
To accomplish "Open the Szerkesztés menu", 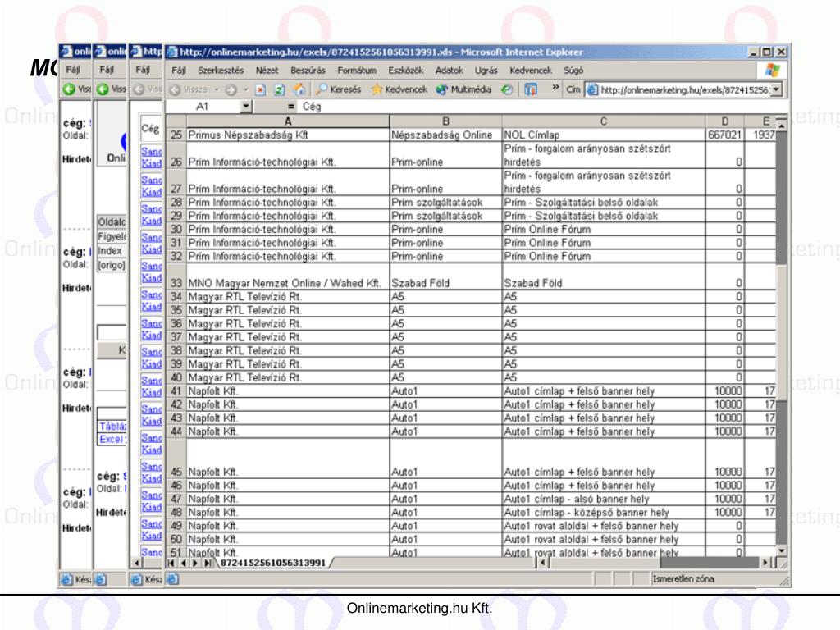I will point(221,71).
